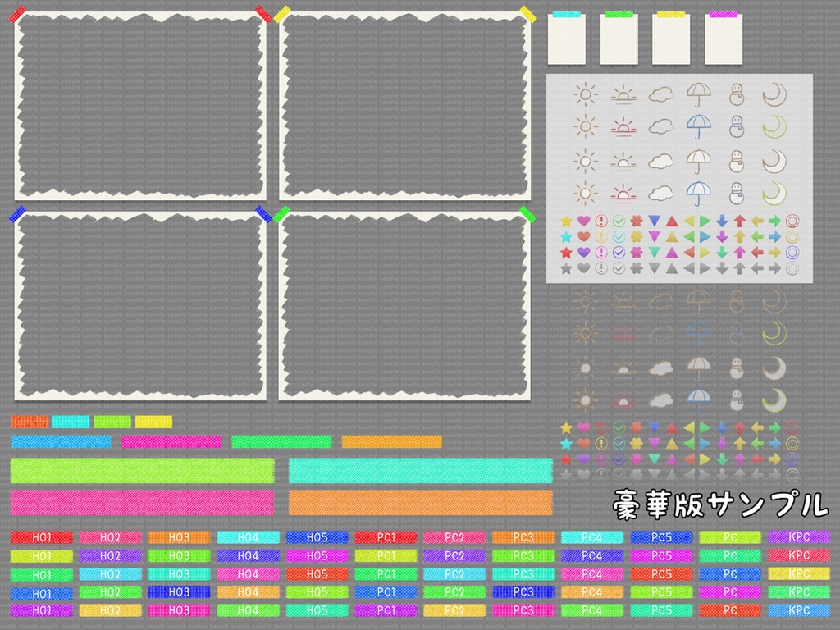Select the short yellow tape strip
Screen dimensions: 840x630
pos(153,422)
